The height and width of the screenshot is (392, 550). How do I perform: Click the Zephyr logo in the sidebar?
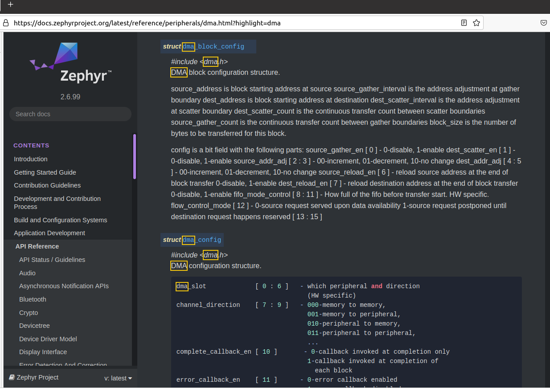70,62
